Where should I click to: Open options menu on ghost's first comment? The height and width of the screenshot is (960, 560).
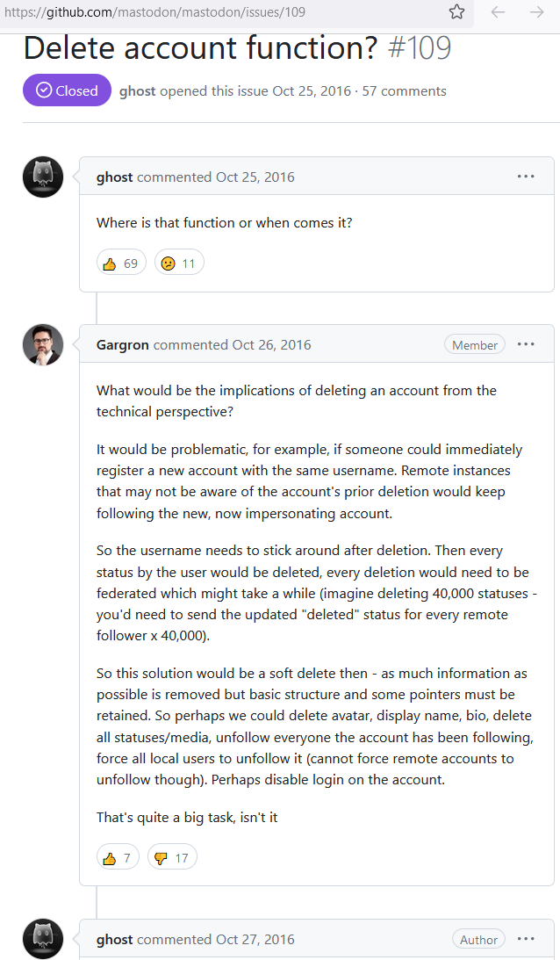pos(526,177)
